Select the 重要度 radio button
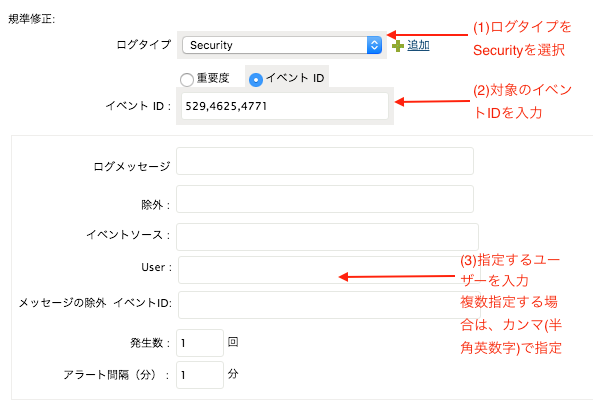Viewport: 593px width, 414px height. click(187, 79)
